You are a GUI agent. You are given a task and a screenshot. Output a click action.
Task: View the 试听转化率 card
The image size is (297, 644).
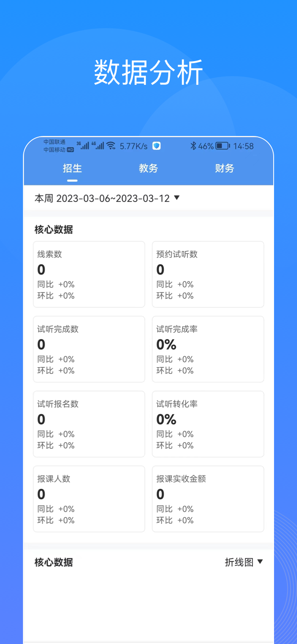(208, 424)
